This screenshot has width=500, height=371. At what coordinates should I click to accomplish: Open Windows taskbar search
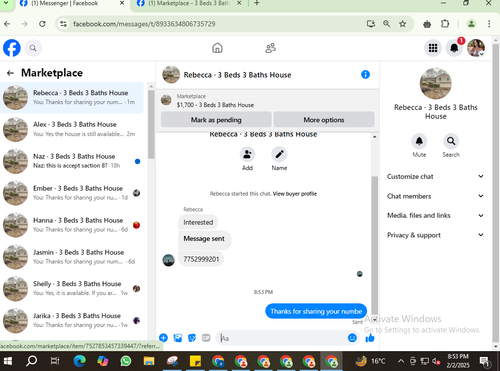(x=32, y=361)
